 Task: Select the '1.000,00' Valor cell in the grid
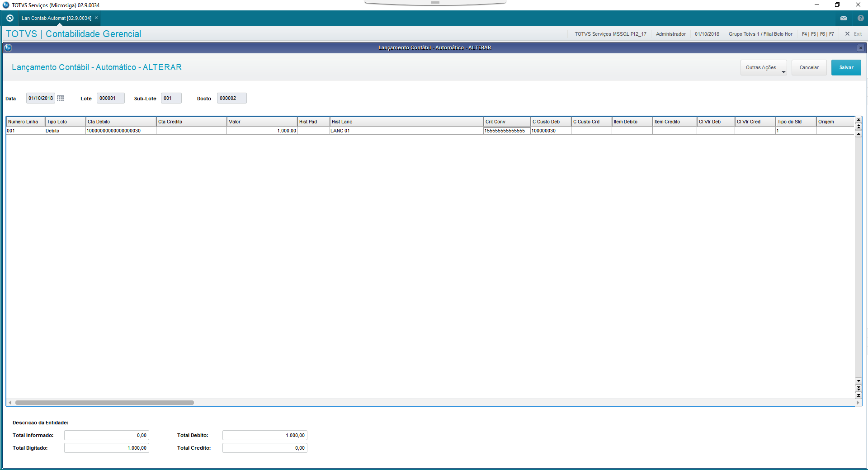click(x=262, y=131)
